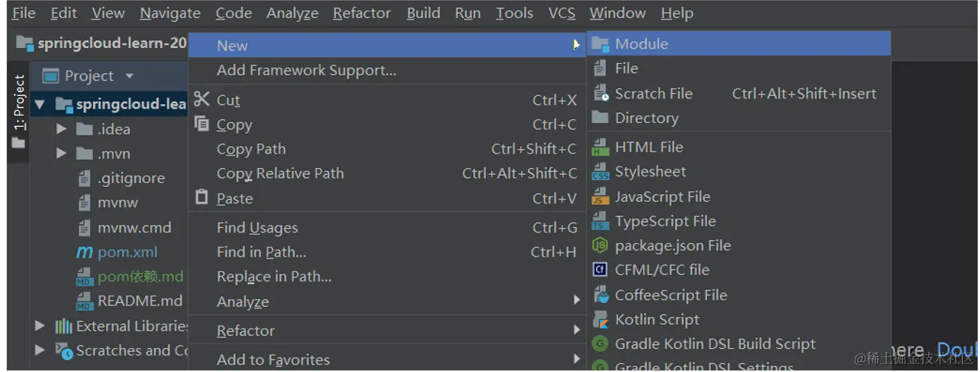Screen dimensions: 980x372
Task: Open the Refactor menu in menu bar
Action: coord(361,13)
